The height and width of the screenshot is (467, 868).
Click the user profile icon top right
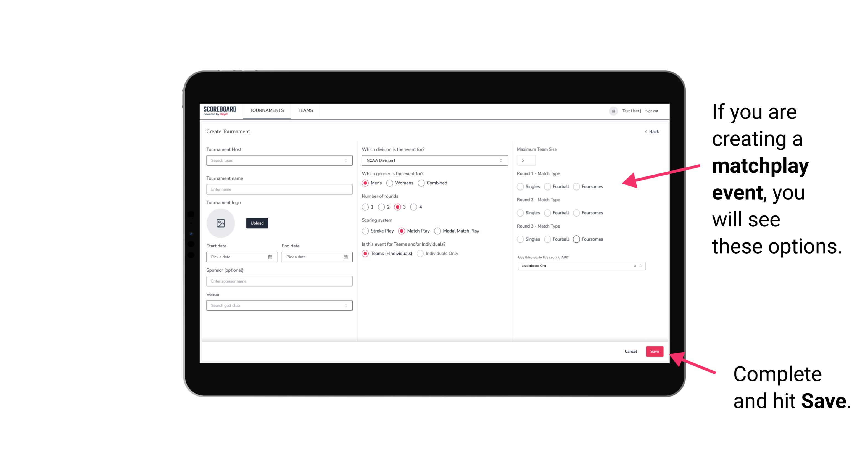tap(612, 110)
